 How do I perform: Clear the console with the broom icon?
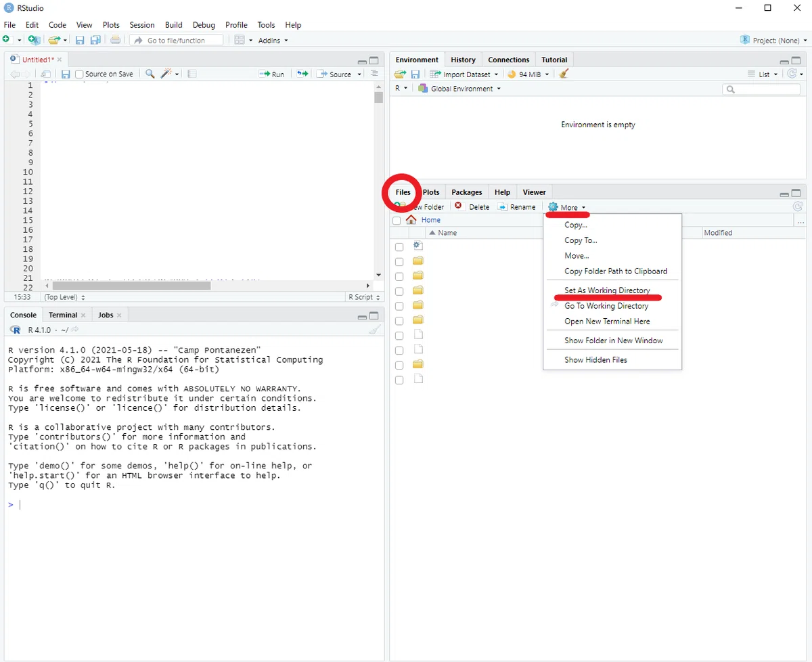click(x=374, y=330)
